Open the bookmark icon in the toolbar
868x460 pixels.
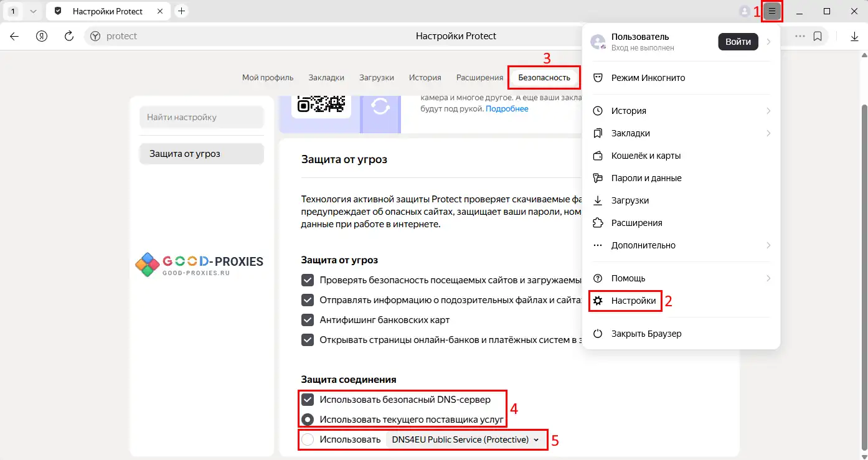point(818,36)
